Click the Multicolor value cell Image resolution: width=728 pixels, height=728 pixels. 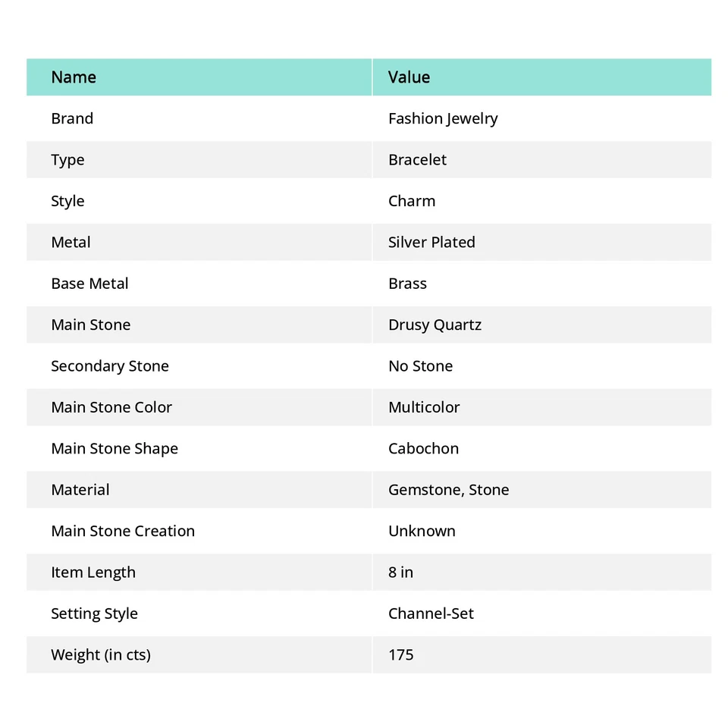pos(424,407)
